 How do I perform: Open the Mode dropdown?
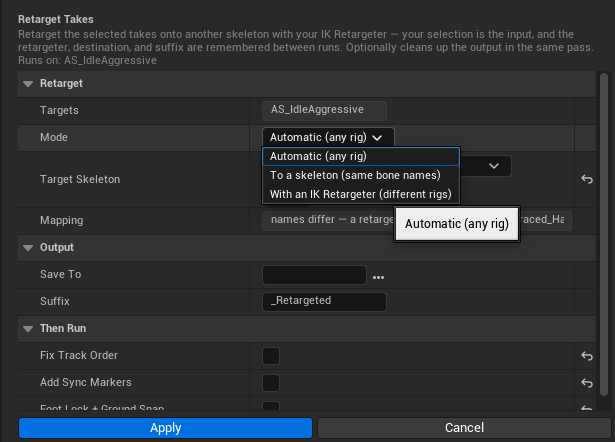click(328, 138)
